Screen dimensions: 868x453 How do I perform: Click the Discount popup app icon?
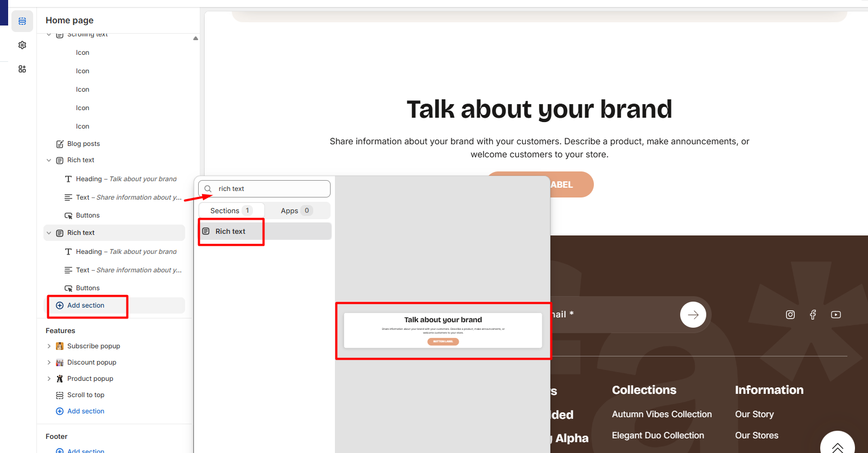pos(60,362)
